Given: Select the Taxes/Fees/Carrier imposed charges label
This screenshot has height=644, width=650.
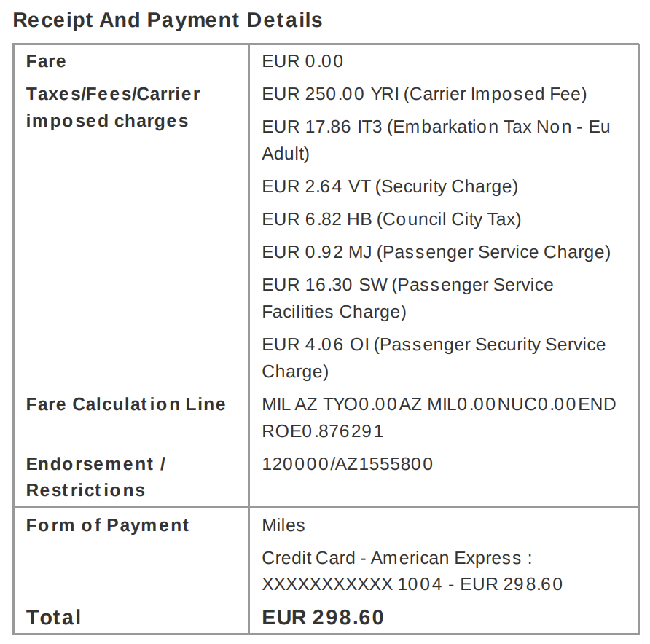Looking at the screenshot, I should click(113, 107).
